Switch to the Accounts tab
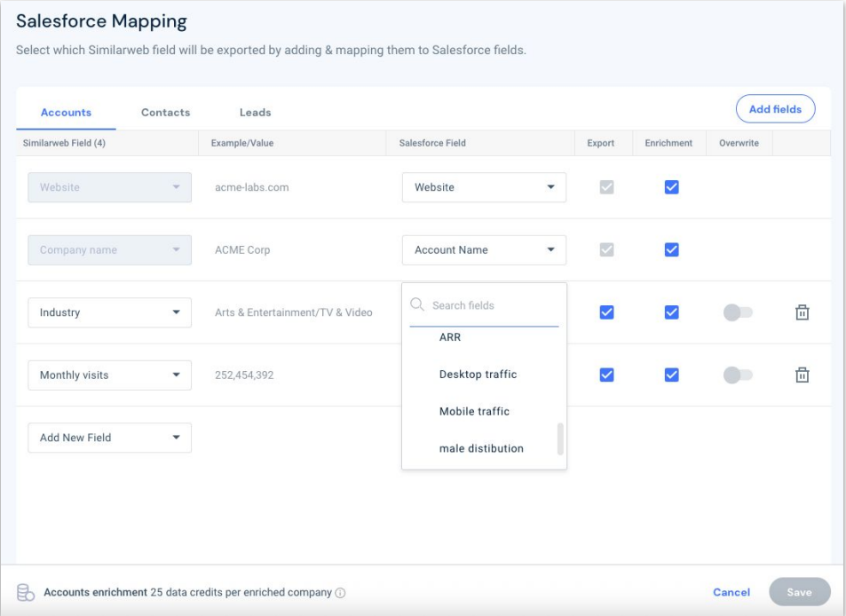Viewport: 846px width, 616px height. pos(66,112)
